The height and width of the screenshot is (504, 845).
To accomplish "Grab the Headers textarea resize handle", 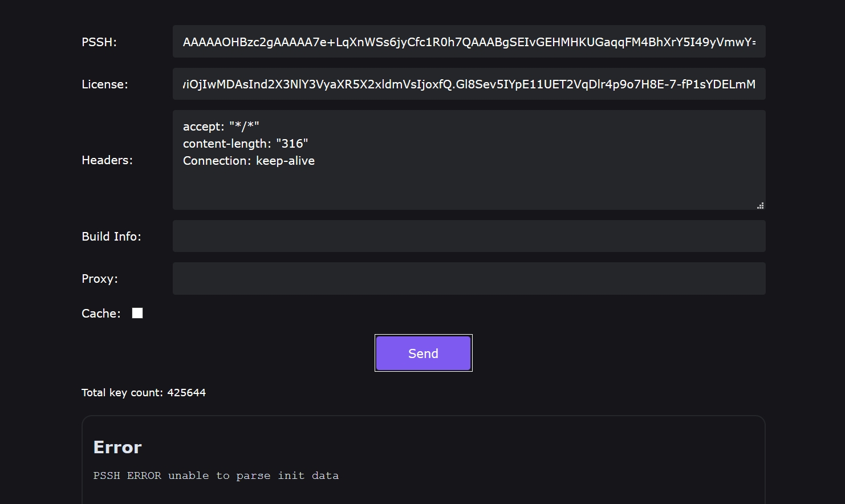I will point(760,206).
